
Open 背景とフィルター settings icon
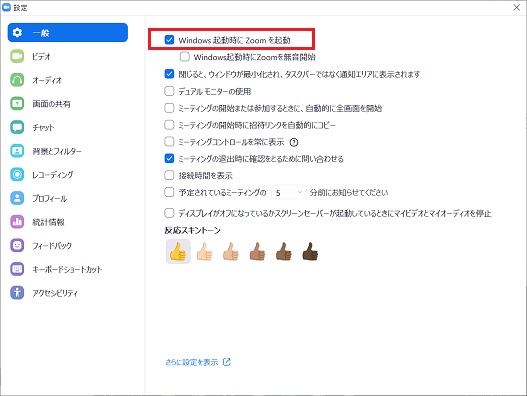(x=17, y=151)
